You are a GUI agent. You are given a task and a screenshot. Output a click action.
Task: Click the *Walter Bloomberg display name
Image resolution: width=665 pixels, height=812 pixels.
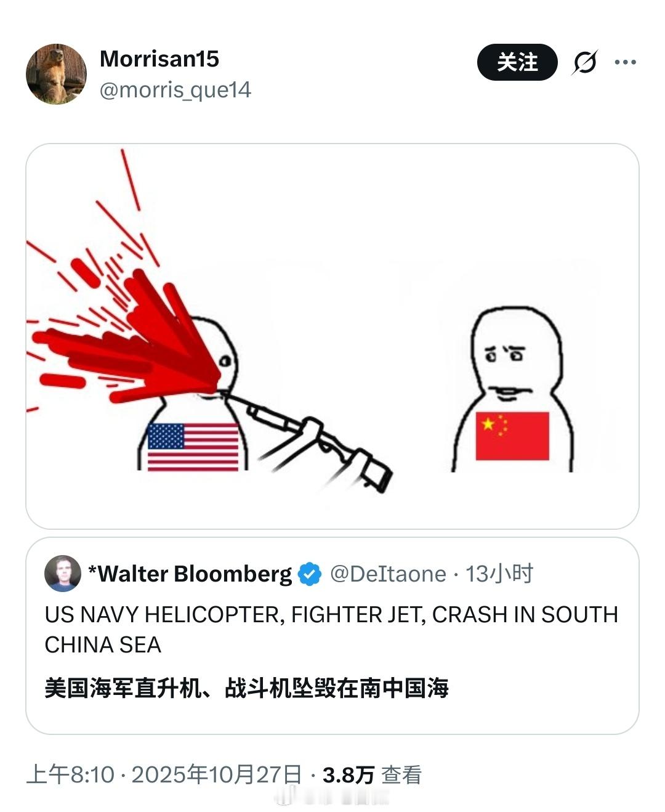pyautogui.click(x=190, y=574)
